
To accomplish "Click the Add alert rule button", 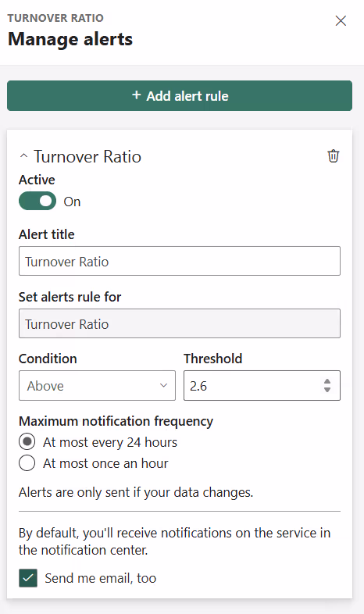I will 180,95.
